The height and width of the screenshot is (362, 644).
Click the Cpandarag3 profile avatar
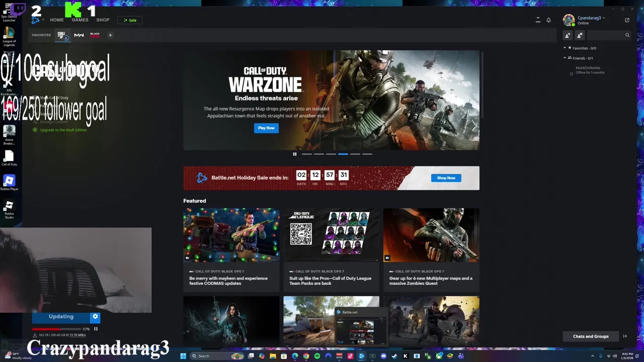coord(569,20)
